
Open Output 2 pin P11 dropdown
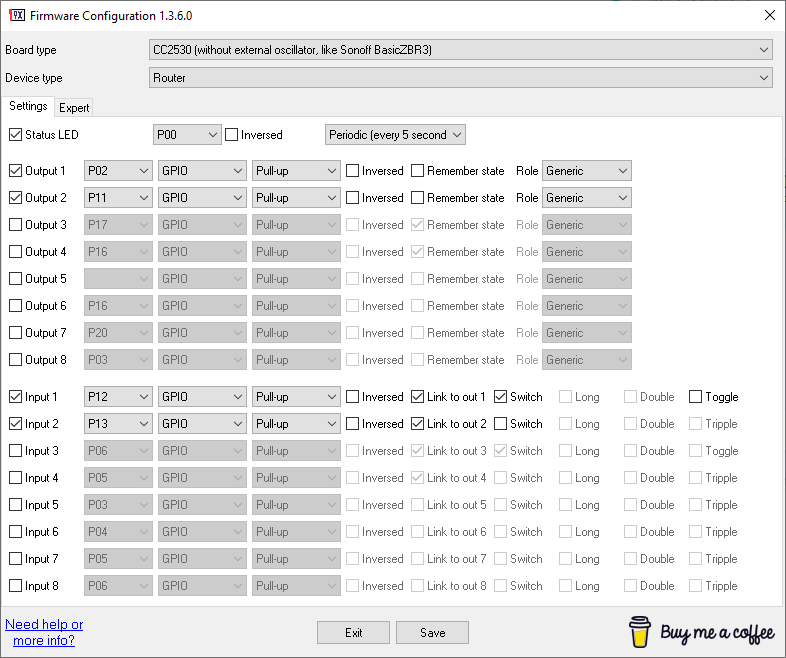coord(118,198)
